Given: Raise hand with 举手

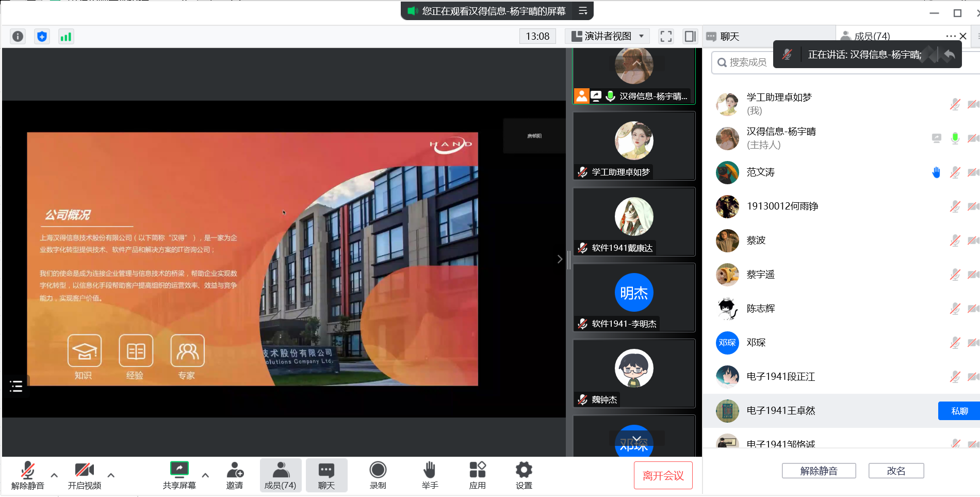Looking at the screenshot, I should click(430, 475).
